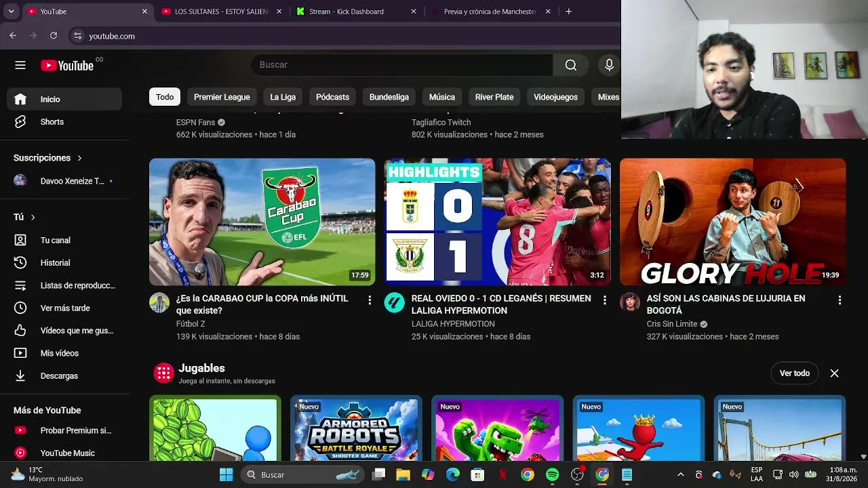Open YouTube Music from sidebar
868x488 pixels.
(x=65, y=453)
